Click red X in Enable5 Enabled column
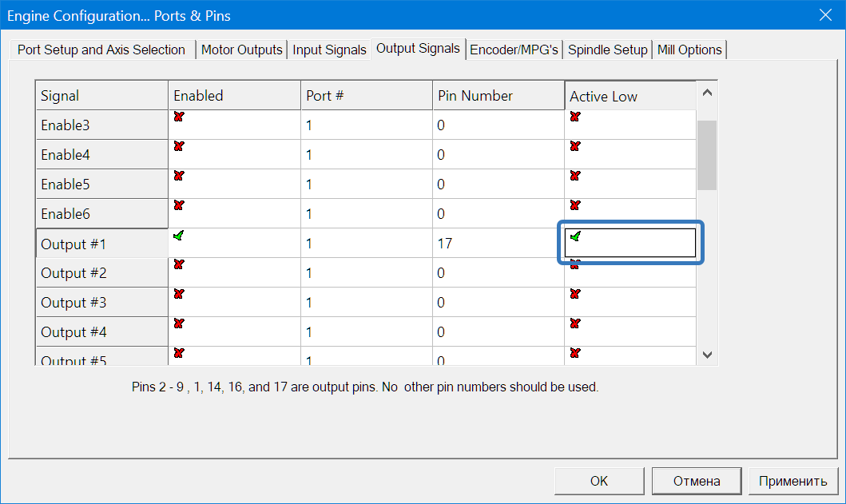 (x=179, y=176)
